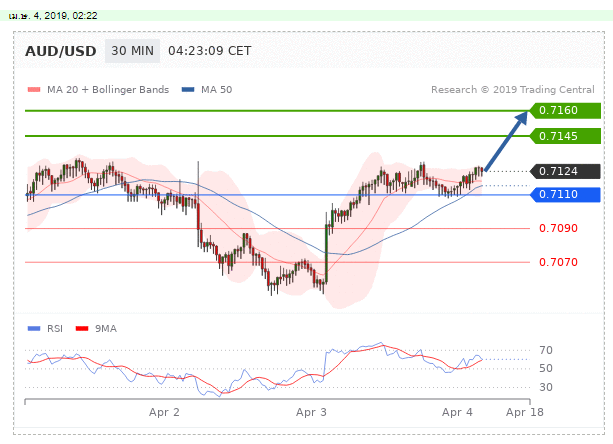
Task: Click the MA 20 + Bollinger Bands legend swatch
Action: click(34, 90)
